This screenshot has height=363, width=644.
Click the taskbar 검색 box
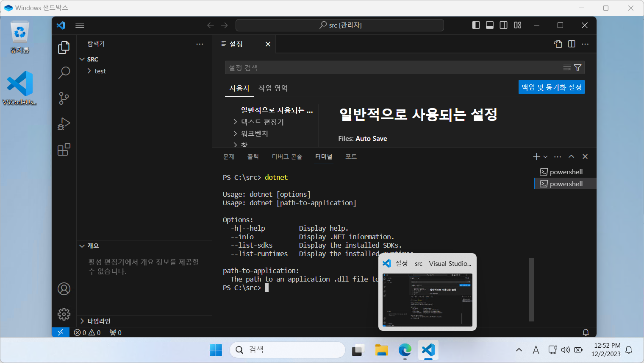point(287,350)
